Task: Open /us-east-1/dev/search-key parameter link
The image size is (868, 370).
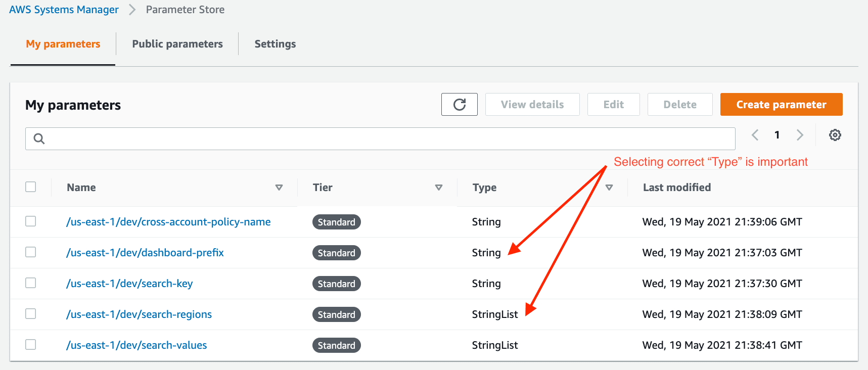Action: pos(129,284)
